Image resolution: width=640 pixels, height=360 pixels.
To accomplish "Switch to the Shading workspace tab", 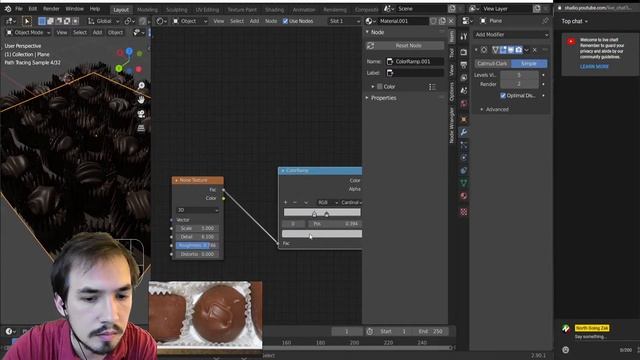I will click(274, 9).
